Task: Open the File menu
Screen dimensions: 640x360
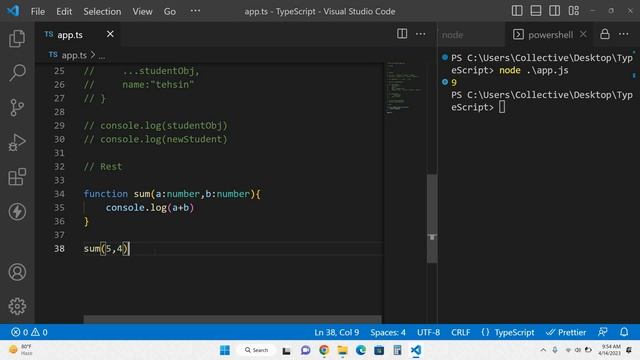Action: (38, 11)
